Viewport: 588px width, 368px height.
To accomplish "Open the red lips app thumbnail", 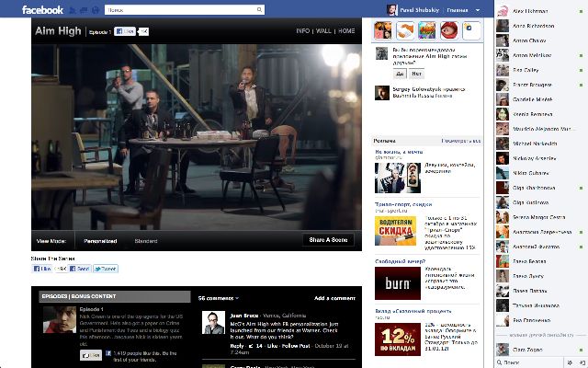I will coord(449,30).
